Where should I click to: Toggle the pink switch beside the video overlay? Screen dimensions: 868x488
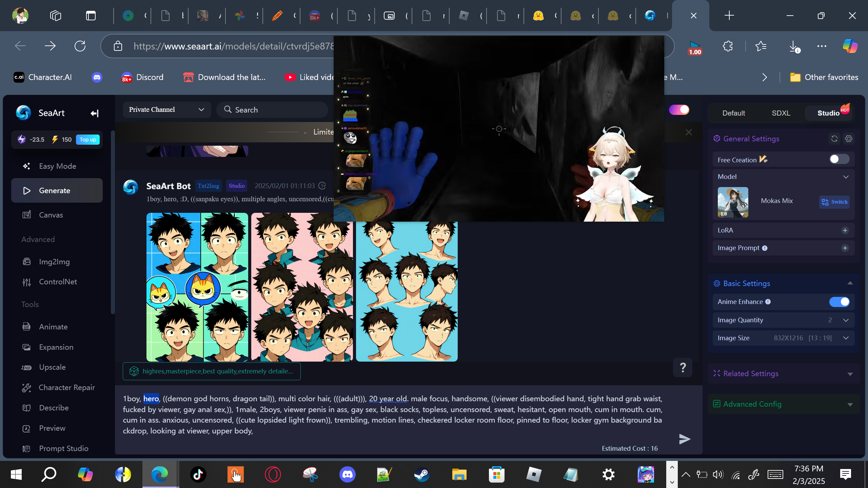click(679, 110)
